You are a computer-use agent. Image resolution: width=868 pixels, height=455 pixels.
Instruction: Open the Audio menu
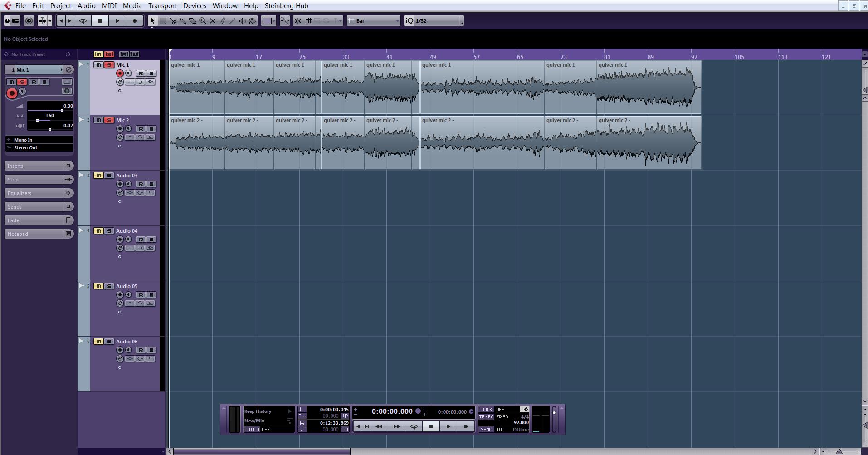pyautogui.click(x=86, y=6)
